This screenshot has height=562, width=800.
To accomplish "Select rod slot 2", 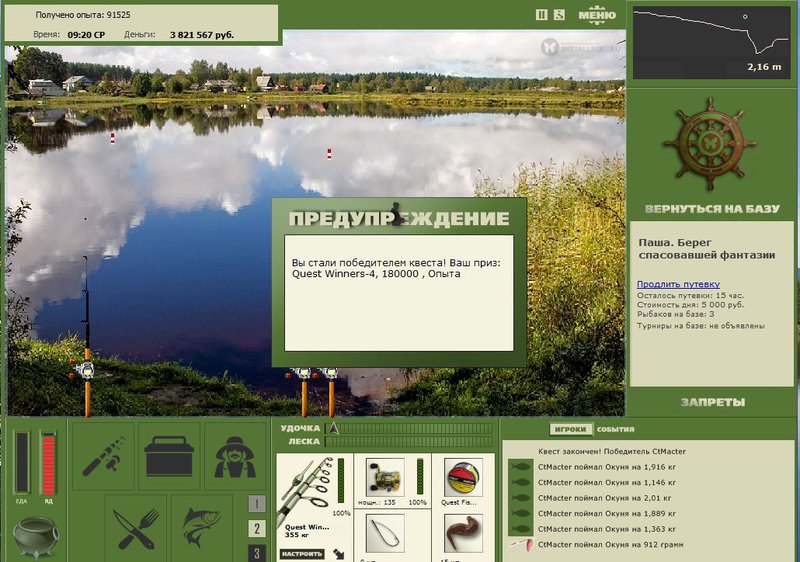I will tap(257, 529).
